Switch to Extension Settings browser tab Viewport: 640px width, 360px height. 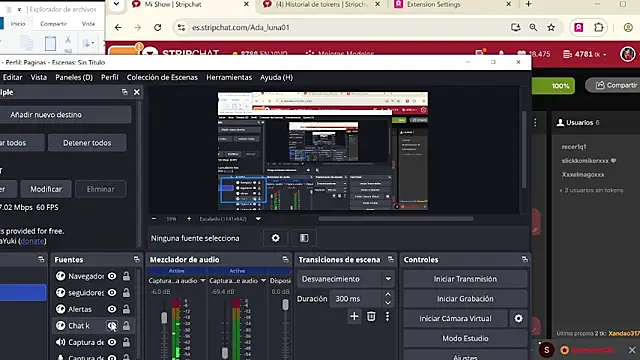(x=452, y=4)
